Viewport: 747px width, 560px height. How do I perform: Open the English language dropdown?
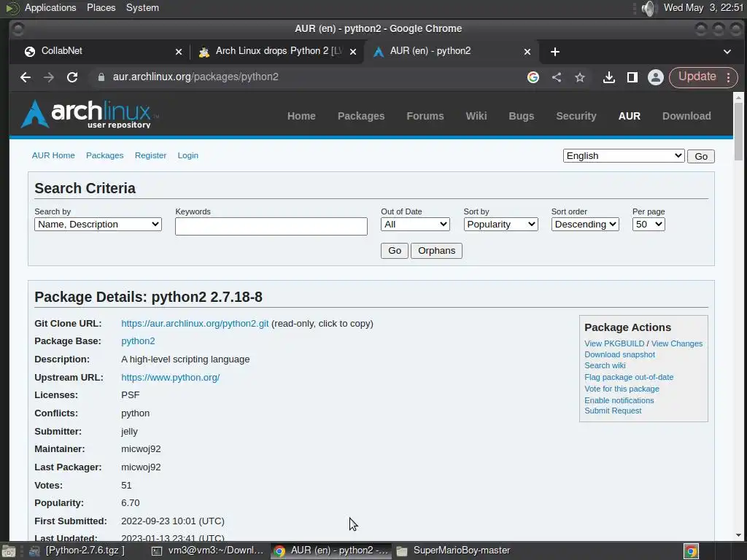(624, 156)
